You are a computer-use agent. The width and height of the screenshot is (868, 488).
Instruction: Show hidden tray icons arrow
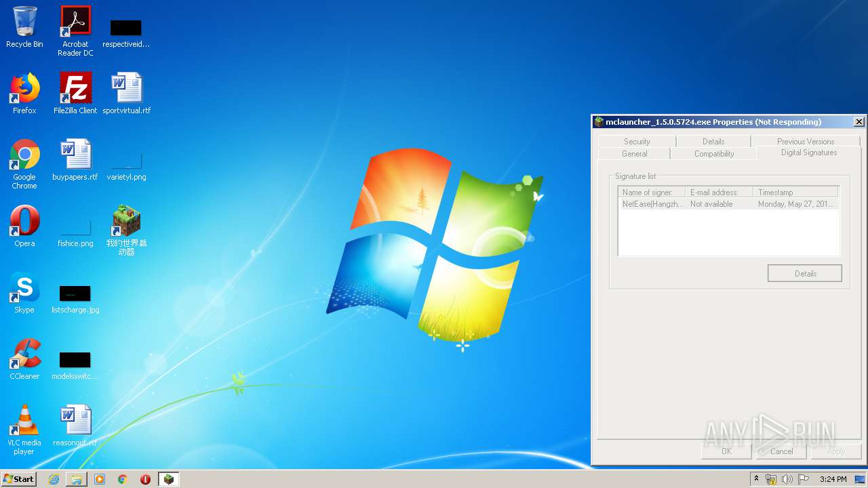click(756, 479)
